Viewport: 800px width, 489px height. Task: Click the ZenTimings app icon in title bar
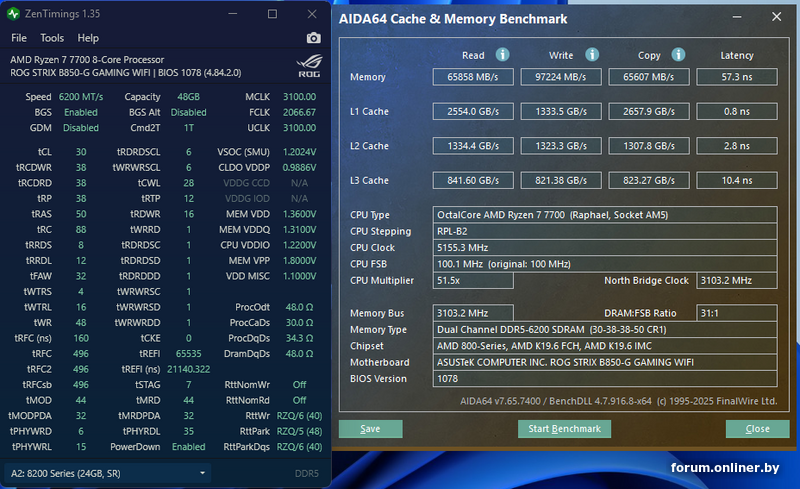14,14
